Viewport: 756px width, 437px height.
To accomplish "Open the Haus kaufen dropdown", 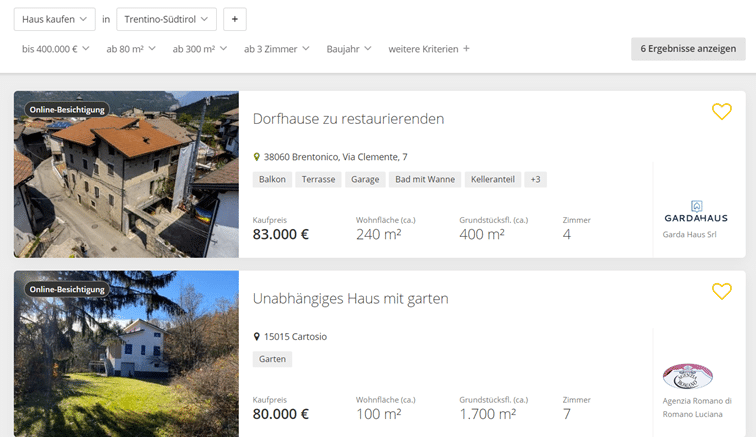I will click(55, 19).
